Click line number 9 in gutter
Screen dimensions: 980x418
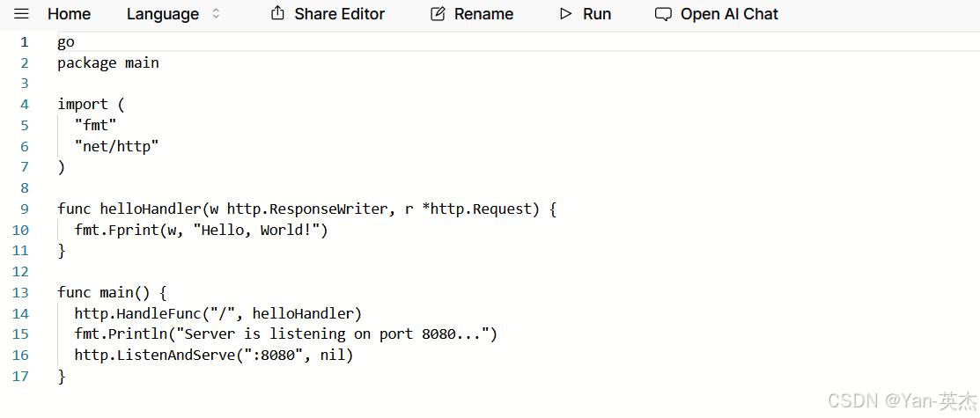(x=25, y=209)
